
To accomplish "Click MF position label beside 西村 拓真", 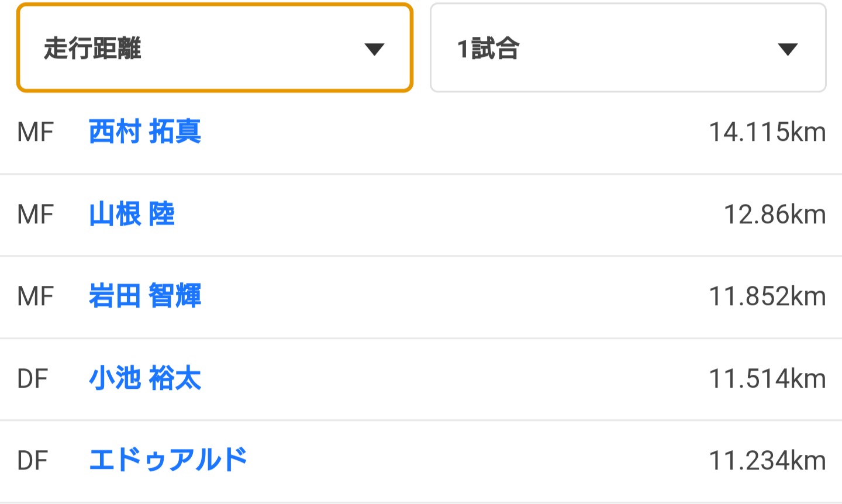I will [36, 132].
